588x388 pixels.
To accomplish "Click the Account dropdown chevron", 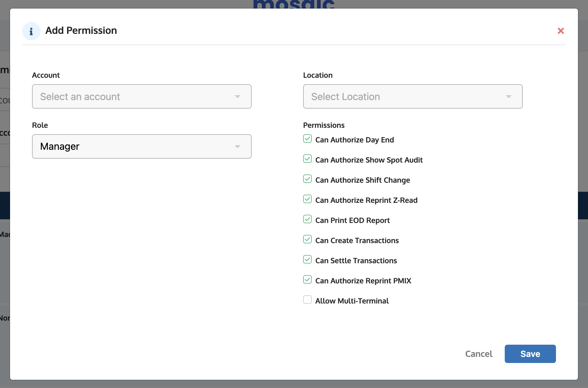I will click(238, 96).
